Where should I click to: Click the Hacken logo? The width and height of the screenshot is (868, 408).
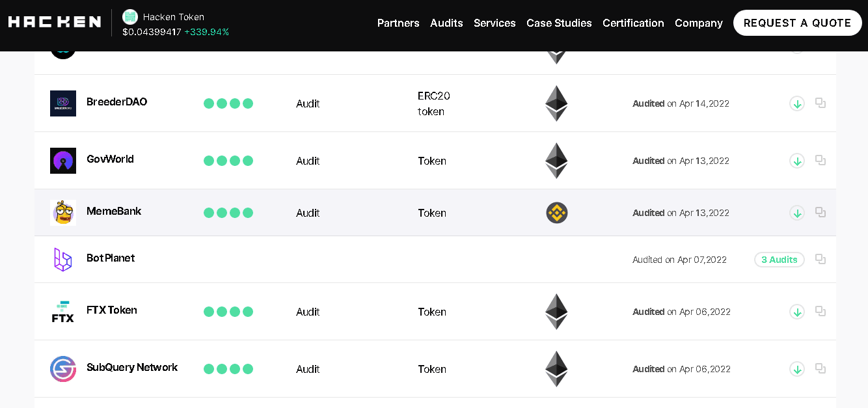point(55,22)
